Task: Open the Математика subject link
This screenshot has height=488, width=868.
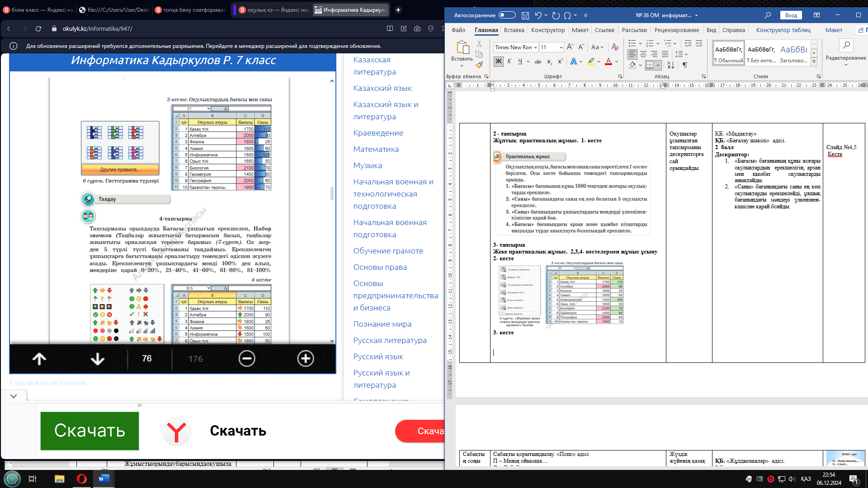Action: (376, 149)
